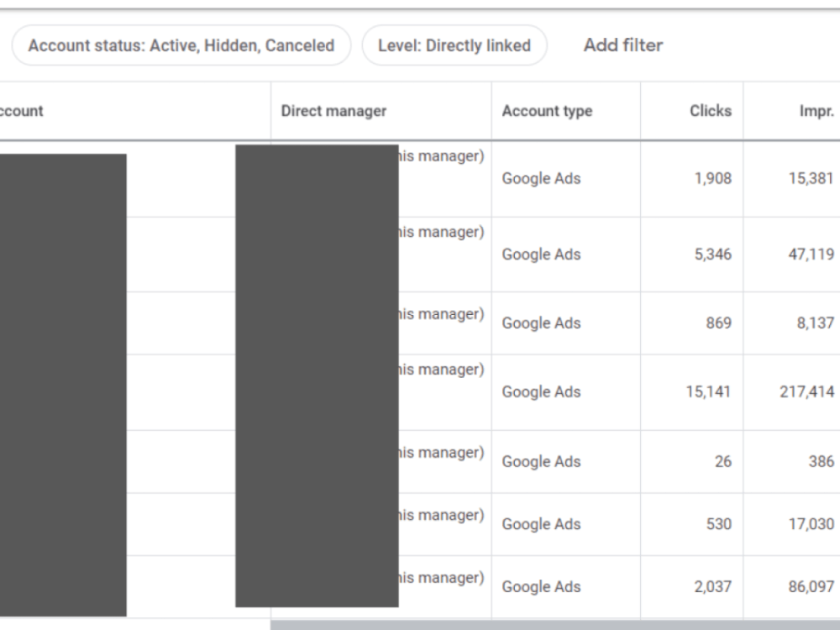
Task: Select the row with 1,908 clicks
Action: click(420, 179)
